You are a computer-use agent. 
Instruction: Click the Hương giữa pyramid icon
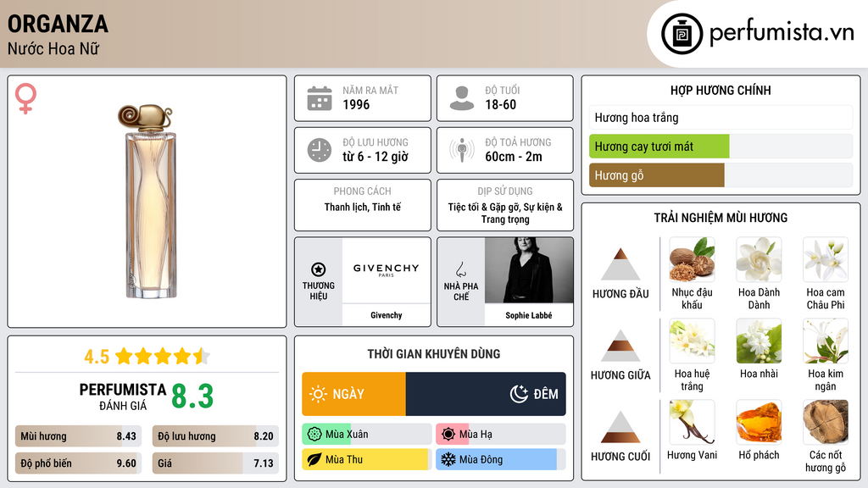click(x=620, y=346)
